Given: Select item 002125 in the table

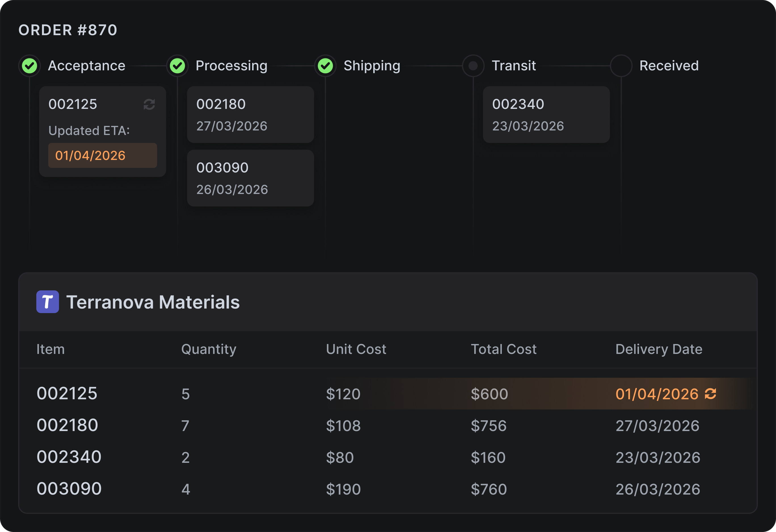Looking at the screenshot, I should pyautogui.click(x=67, y=394).
